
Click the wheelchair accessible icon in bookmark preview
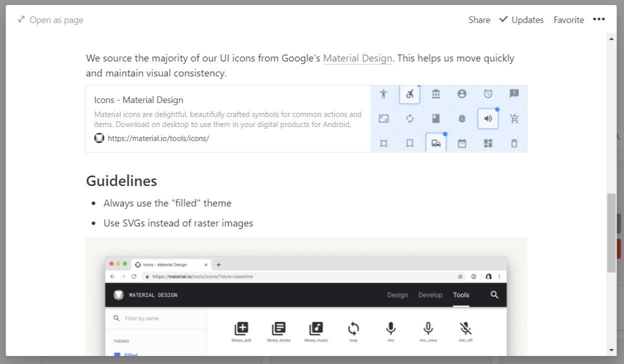point(409,94)
